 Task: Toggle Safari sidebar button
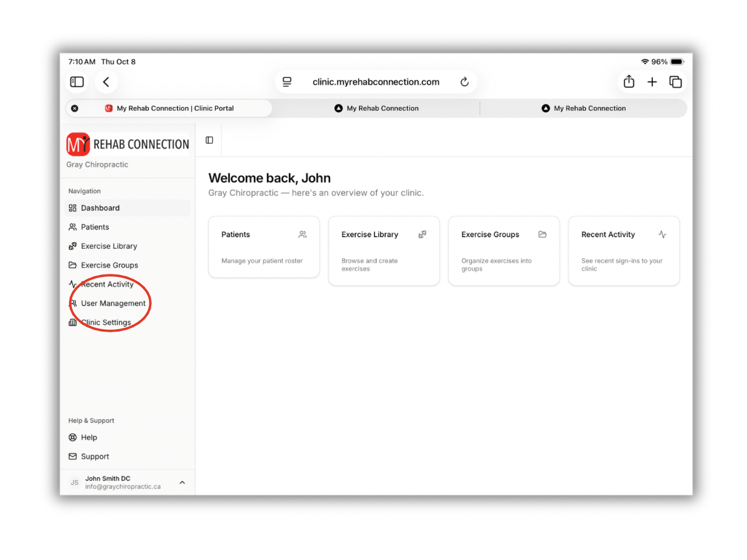click(77, 82)
